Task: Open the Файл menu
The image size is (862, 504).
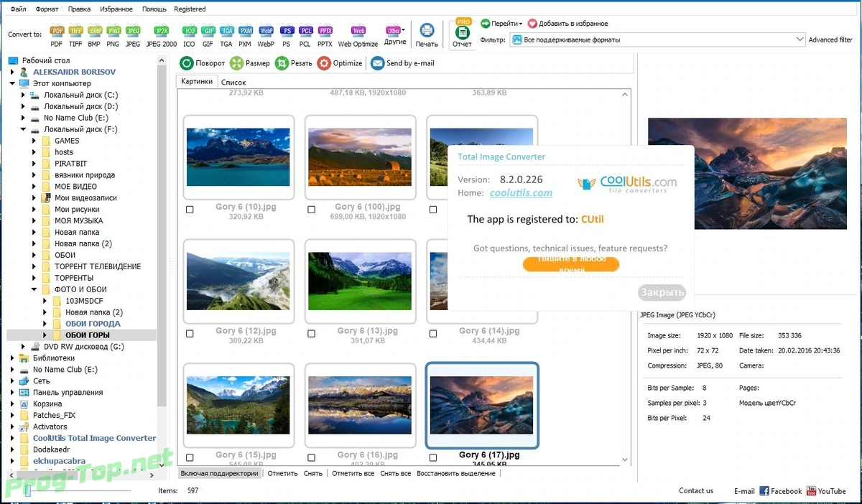Action: click(x=18, y=9)
